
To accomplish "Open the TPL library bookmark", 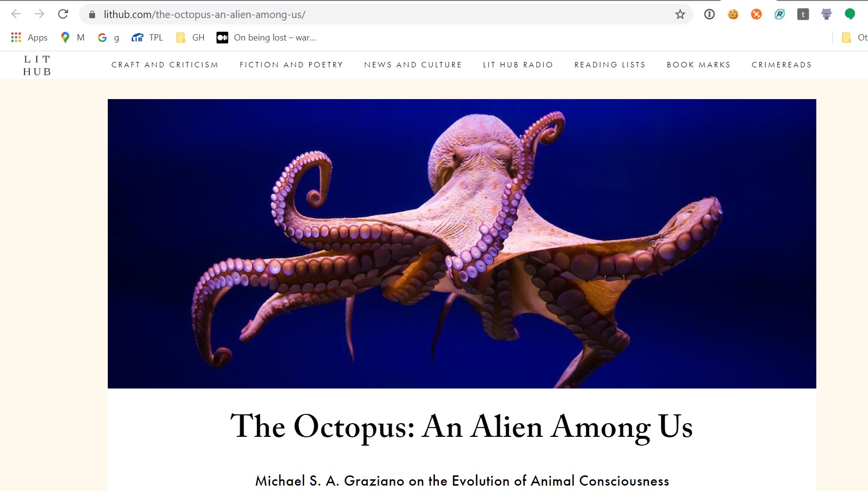I will tap(147, 38).
